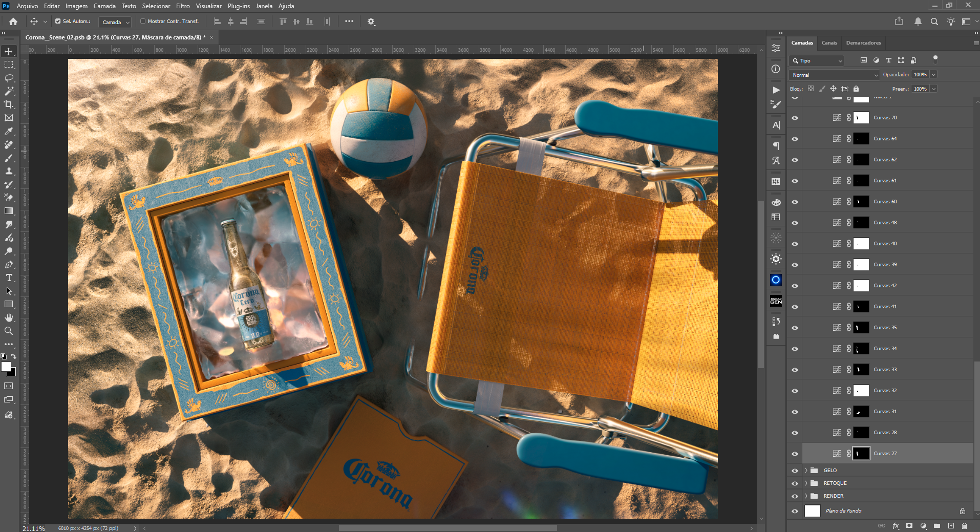Screen dimensions: 980x532
Task: Click the Curvas 27 layer mask thumbnail
Action: point(861,454)
